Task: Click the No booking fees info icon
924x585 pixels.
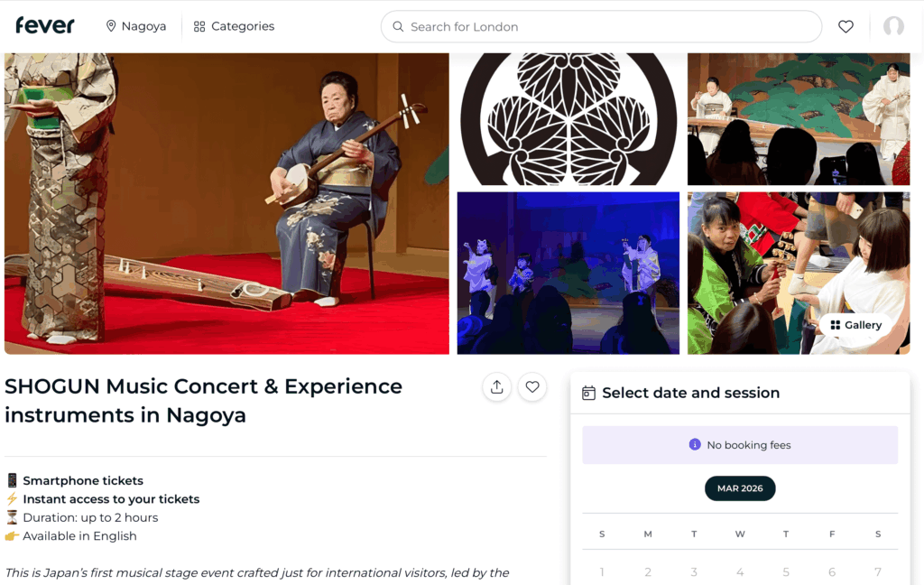Action: coord(695,444)
